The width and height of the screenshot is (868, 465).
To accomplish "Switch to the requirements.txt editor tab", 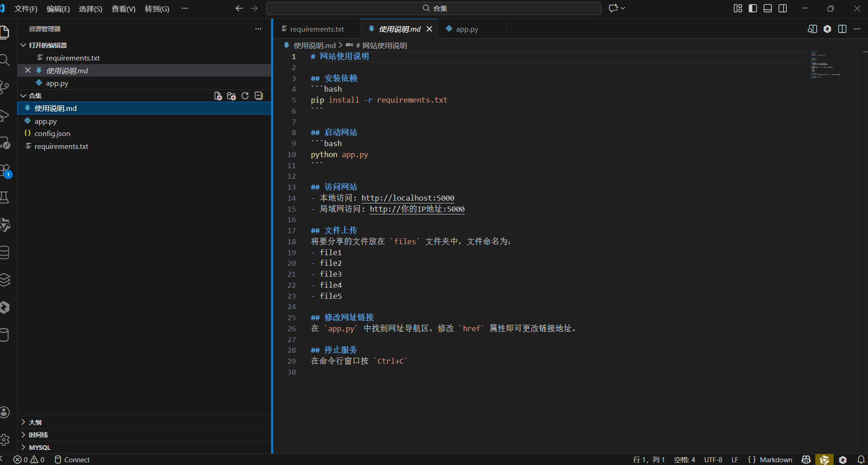I will coord(317,29).
